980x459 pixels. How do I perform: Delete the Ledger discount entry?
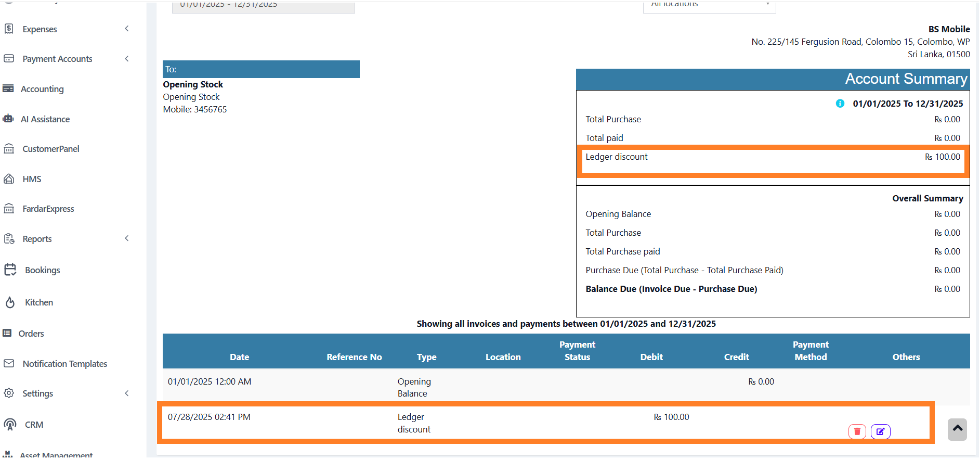[x=857, y=431]
